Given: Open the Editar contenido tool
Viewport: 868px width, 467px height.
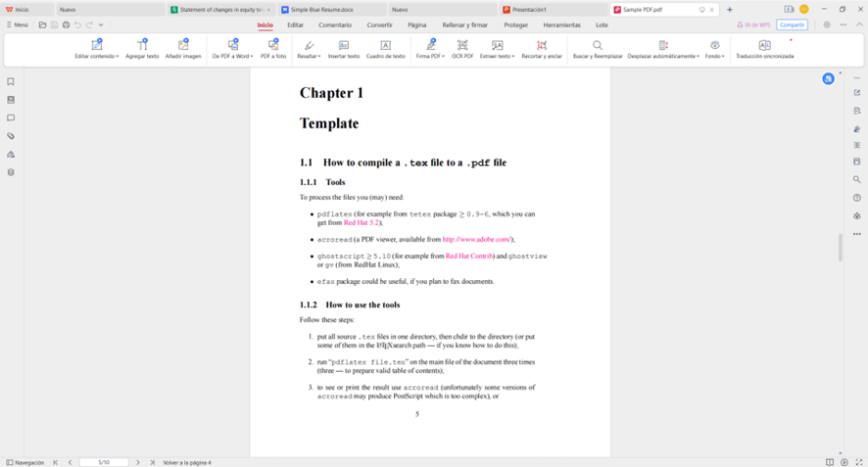Looking at the screenshot, I should click(x=96, y=49).
